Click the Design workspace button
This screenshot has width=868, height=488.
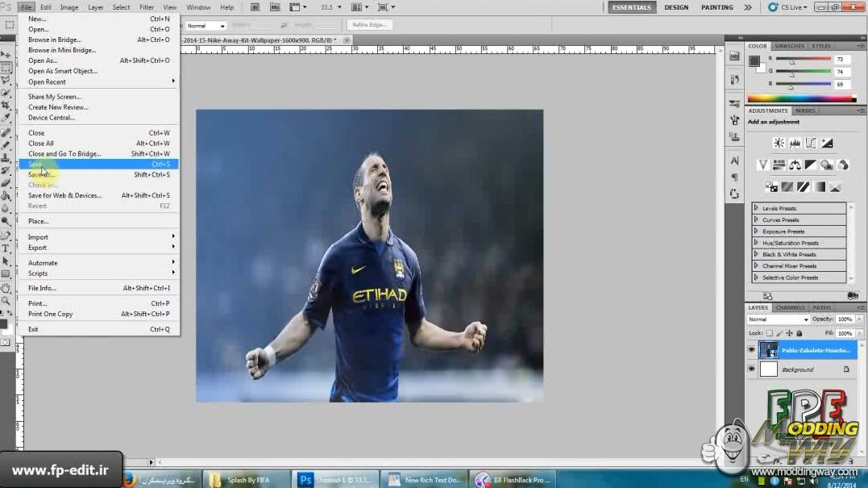pos(676,7)
